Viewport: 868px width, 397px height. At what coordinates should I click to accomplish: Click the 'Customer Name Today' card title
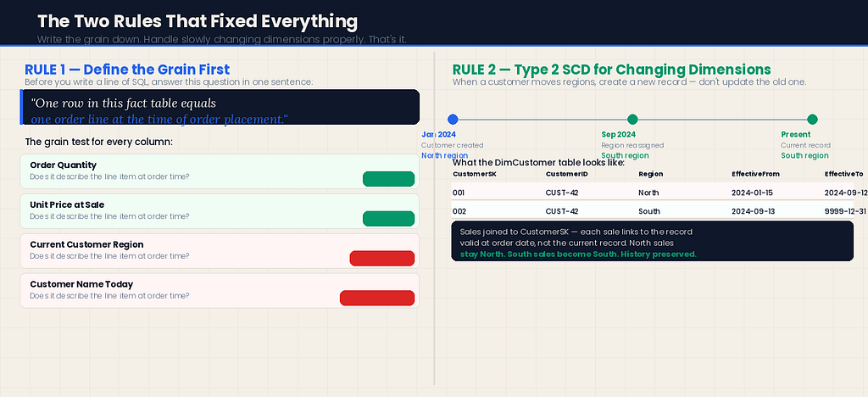pyautogui.click(x=81, y=284)
